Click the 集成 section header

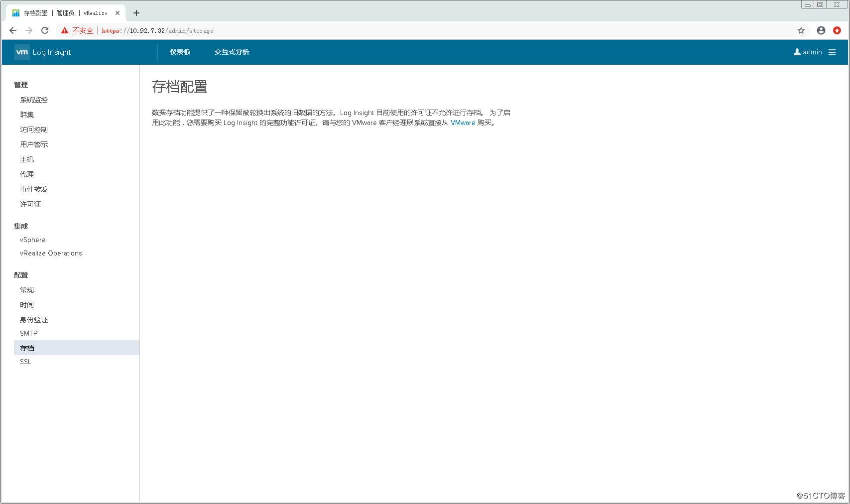tap(21, 226)
